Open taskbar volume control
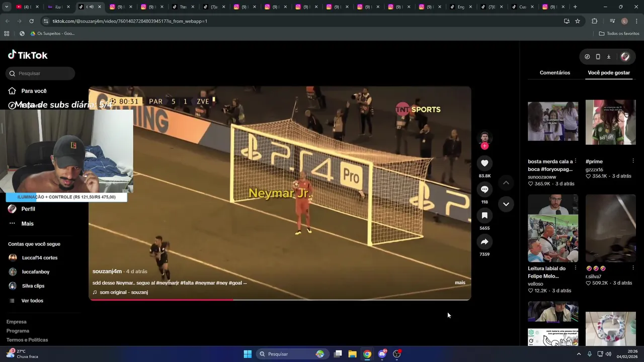Screen dimensions: 644x362 pyautogui.click(x=608, y=354)
